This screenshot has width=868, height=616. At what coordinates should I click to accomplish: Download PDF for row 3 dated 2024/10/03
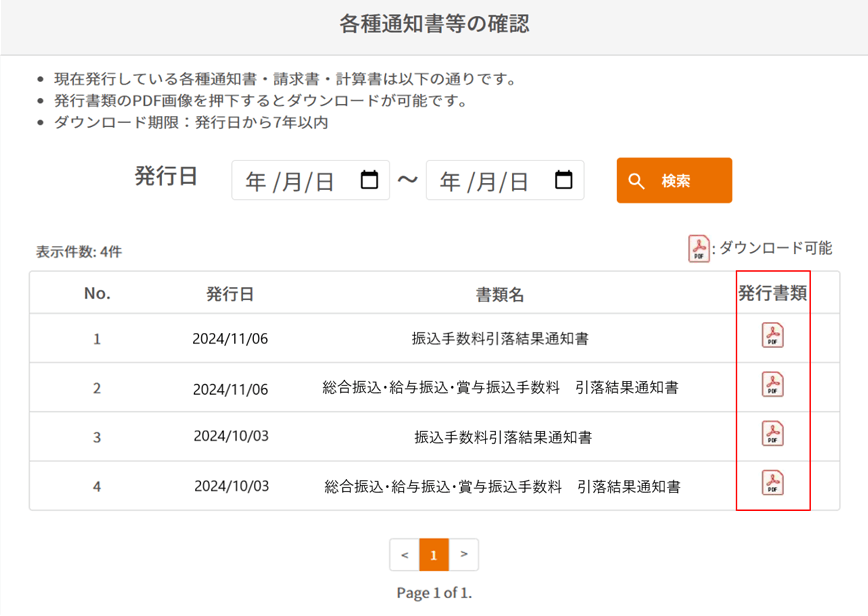pyautogui.click(x=772, y=434)
